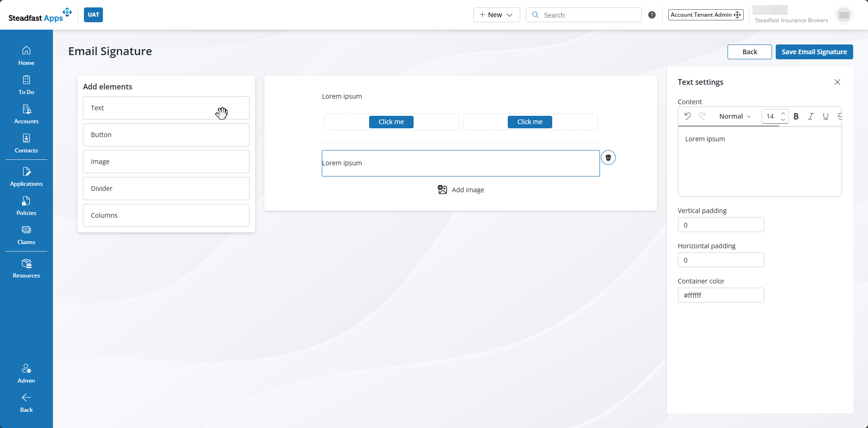
Task: Open the Admin sidebar section
Action: click(26, 374)
